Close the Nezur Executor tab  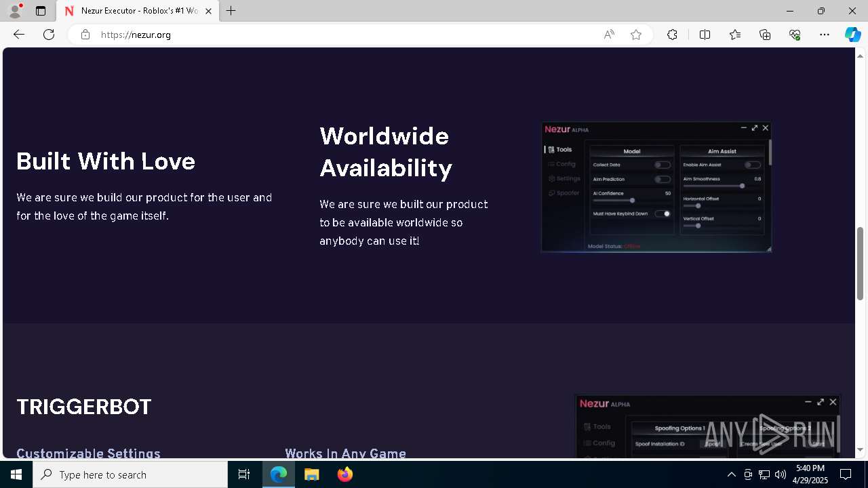coord(208,11)
